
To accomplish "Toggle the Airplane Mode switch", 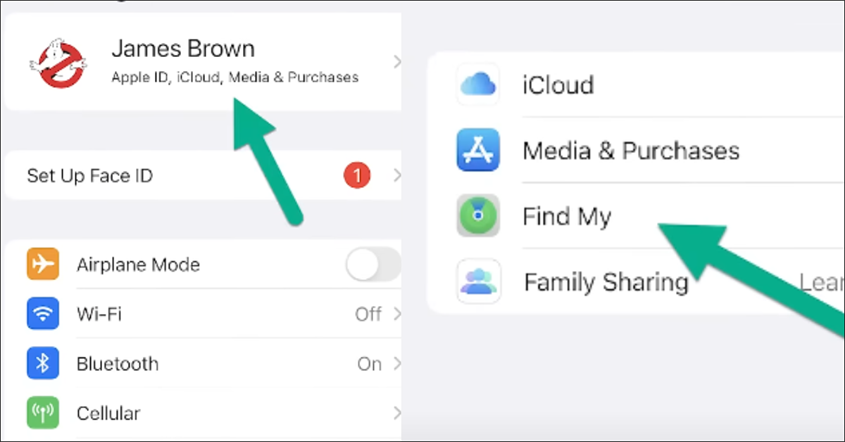I will pyautogui.click(x=373, y=264).
